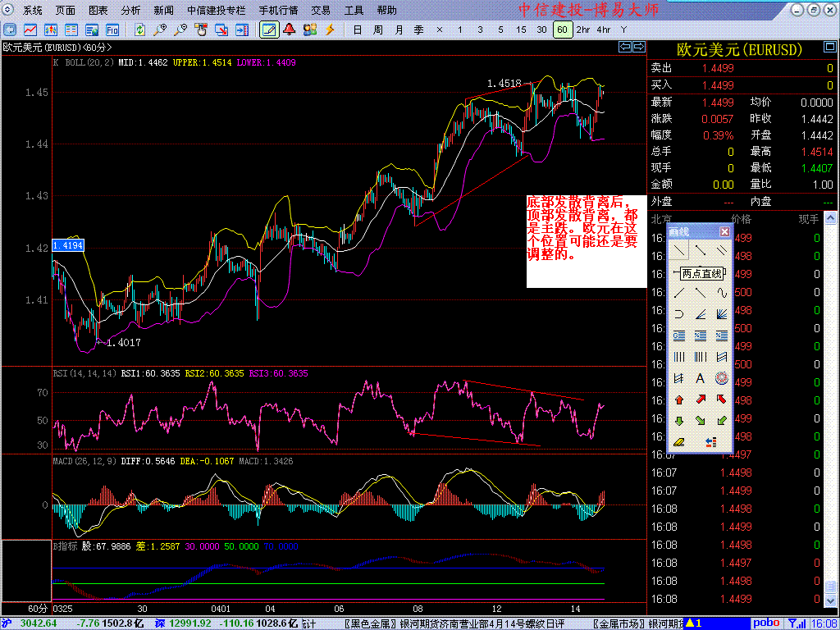This screenshot has width=840, height=630.
Task: Select the parallel lines drawing tool
Action: click(722, 249)
